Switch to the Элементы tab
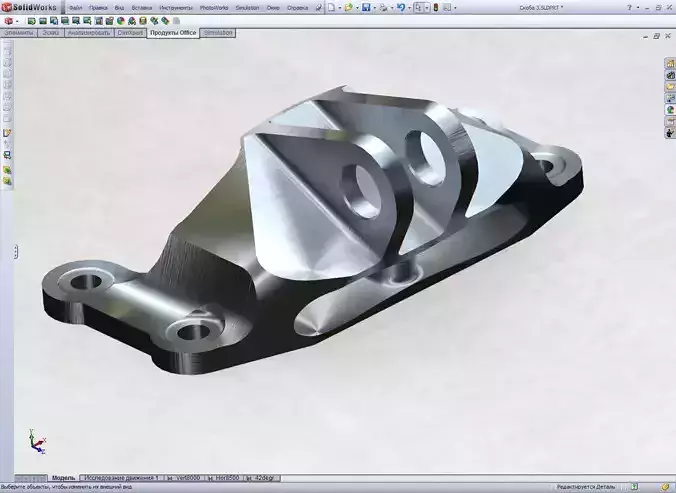The image size is (676, 493). pyautogui.click(x=19, y=33)
